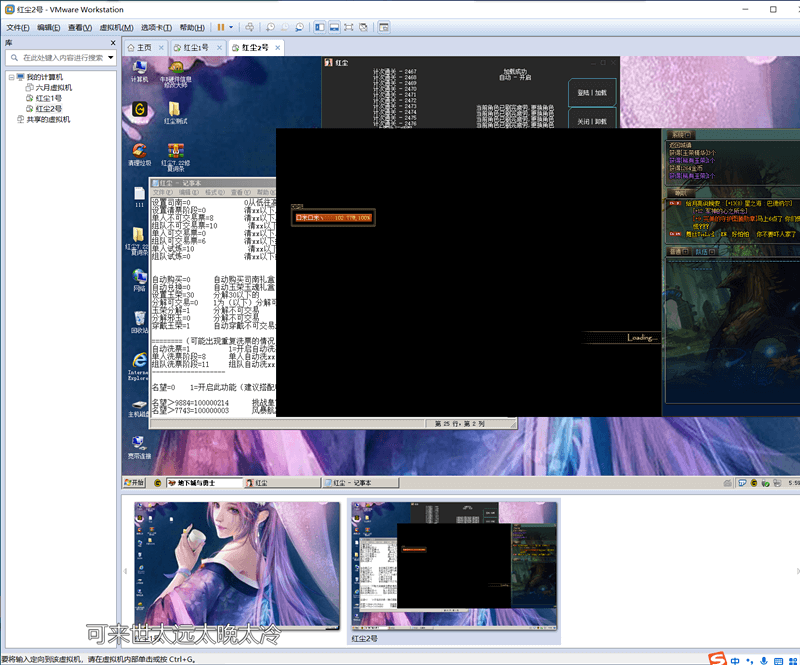The height and width of the screenshot is (665, 800).
Task: Open the 文件 menu in the Notepad window
Action: pyautogui.click(x=162, y=192)
